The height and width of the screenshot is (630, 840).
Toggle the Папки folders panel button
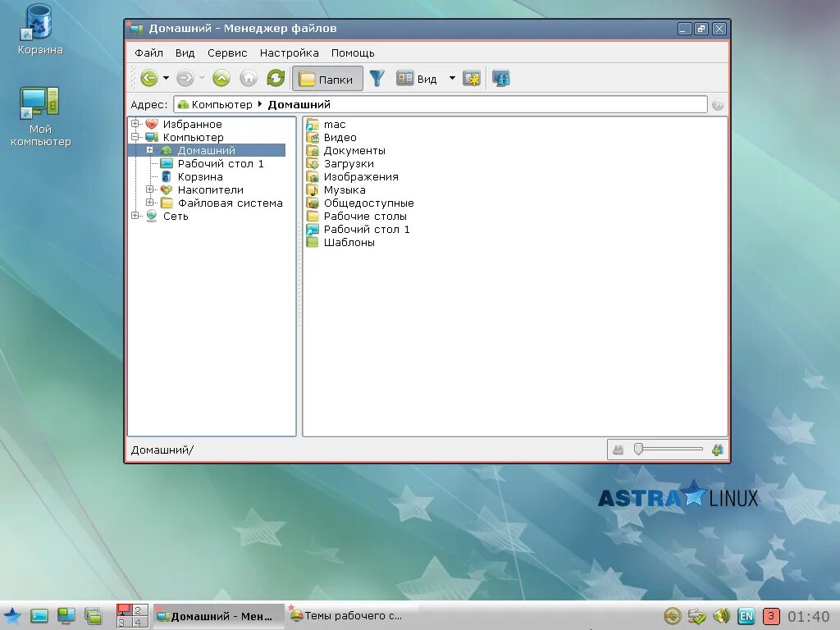(x=327, y=80)
